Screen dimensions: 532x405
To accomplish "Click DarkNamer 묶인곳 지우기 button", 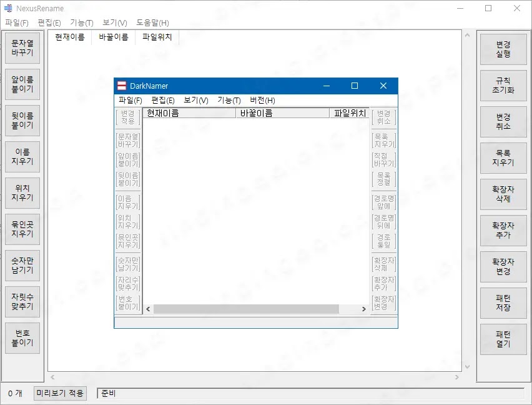I will click(128, 241).
